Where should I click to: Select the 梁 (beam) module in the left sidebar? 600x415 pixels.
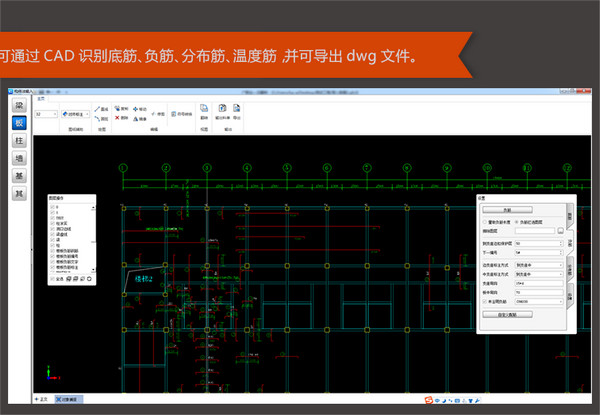(19, 105)
